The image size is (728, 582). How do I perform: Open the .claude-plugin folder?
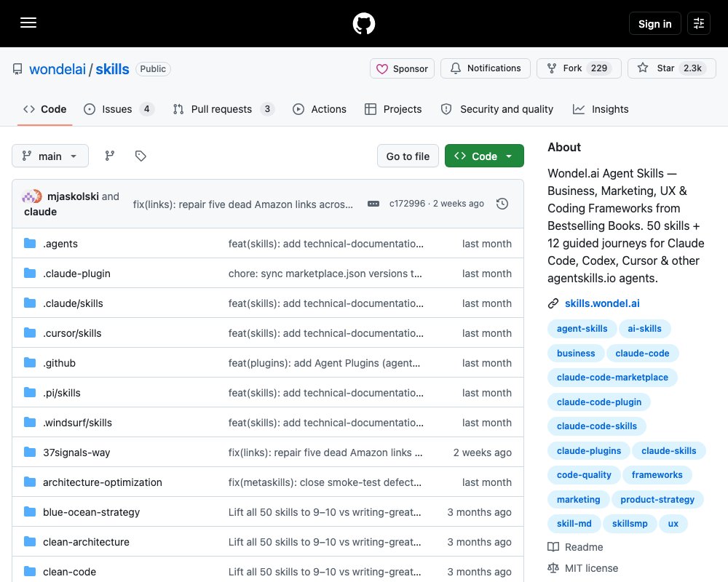pyautogui.click(x=76, y=274)
